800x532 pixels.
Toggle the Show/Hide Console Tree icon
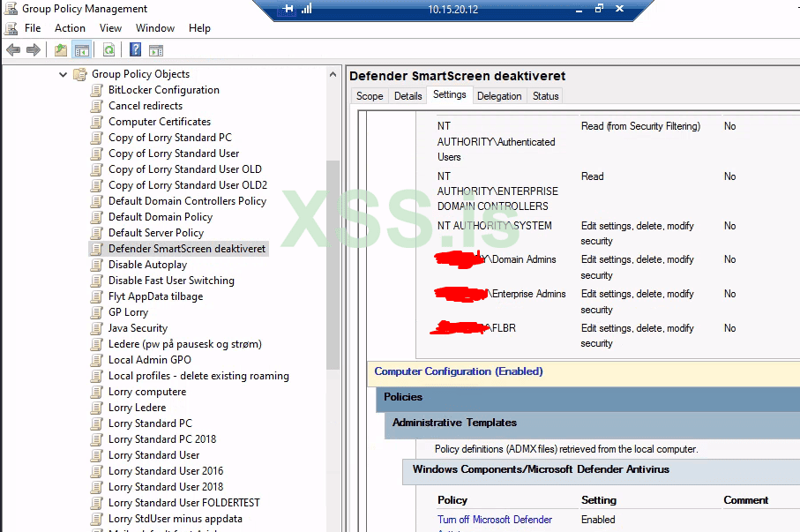(x=82, y=50)
